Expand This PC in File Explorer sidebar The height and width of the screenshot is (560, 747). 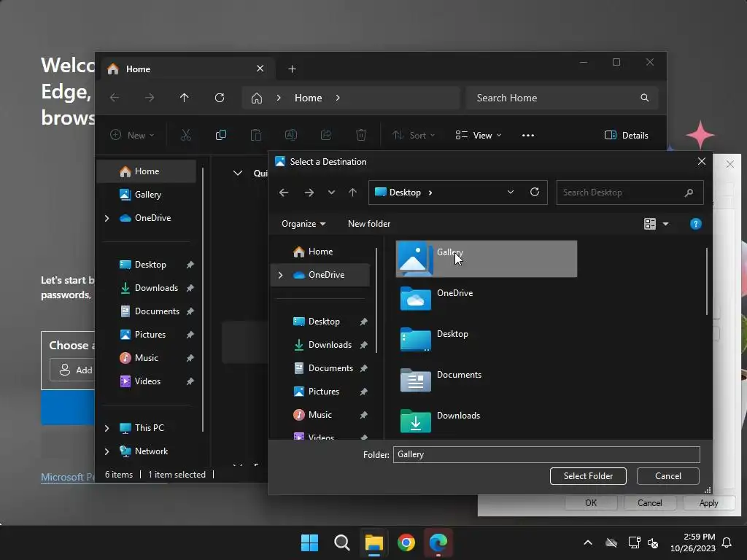pyautogui.click(x=107, y=428)
